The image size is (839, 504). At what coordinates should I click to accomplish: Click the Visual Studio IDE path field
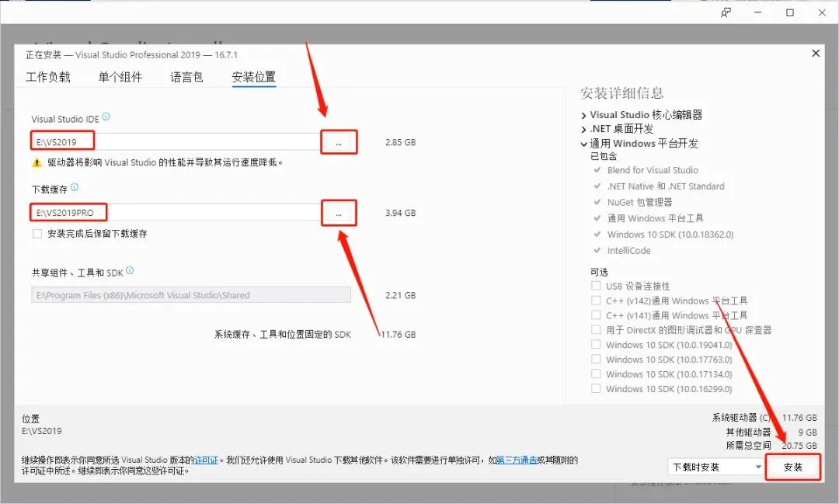(x=176, y=142)
